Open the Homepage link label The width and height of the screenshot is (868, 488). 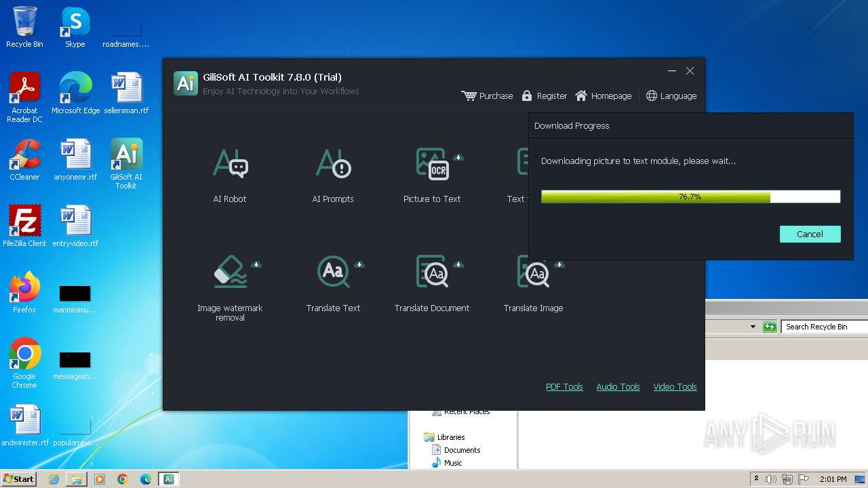pos(611,96)
